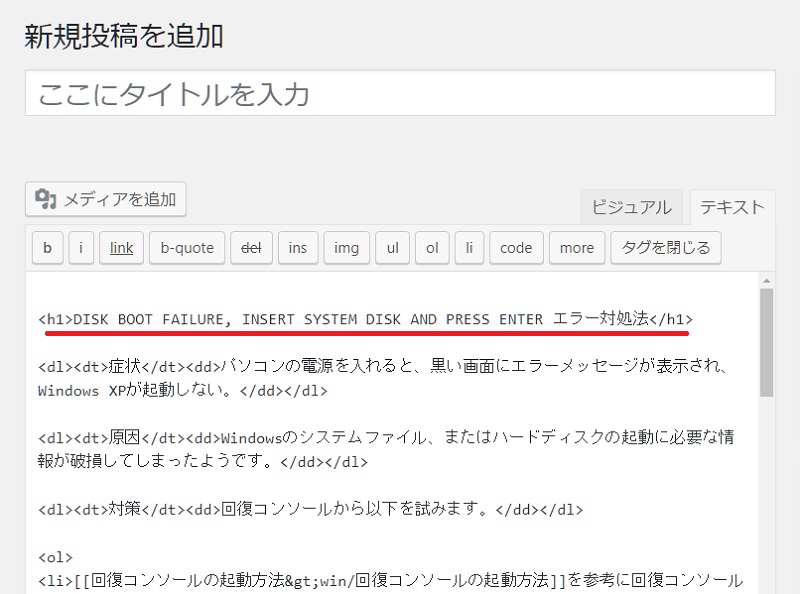The height and width of the screenshot is (594, 800).
Task: Click the <li> line about 回復コンソールの起動方法
Action: [390, 580]
